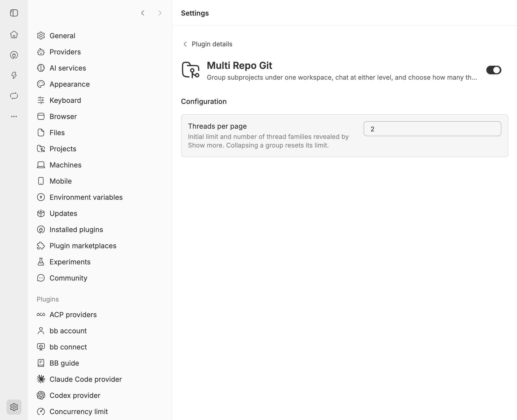This screenshot has width=517, height=420.
Task: Click the Claude Code provider starburst icon
Action: pyautogui.click(x=41, y=379)
